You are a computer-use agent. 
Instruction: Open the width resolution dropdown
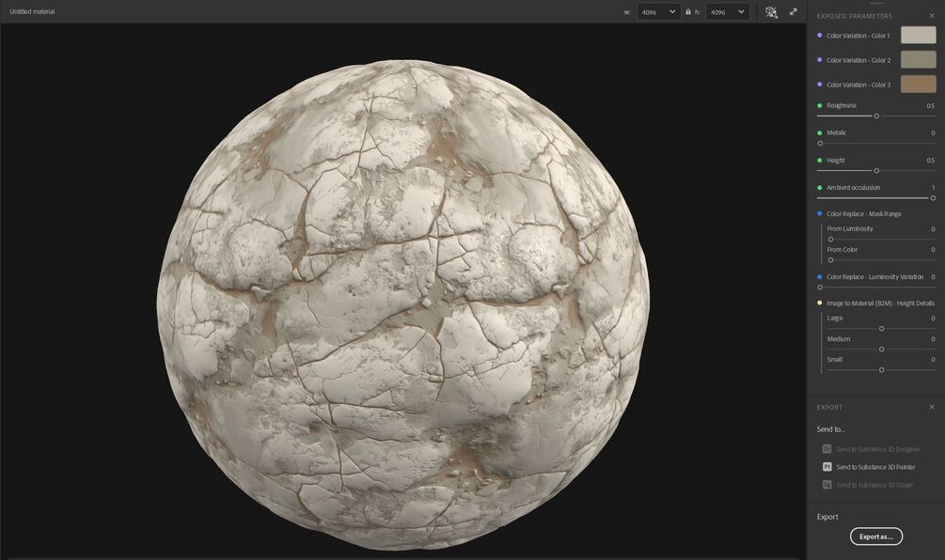pyautogui.click(x=658, y=12)
